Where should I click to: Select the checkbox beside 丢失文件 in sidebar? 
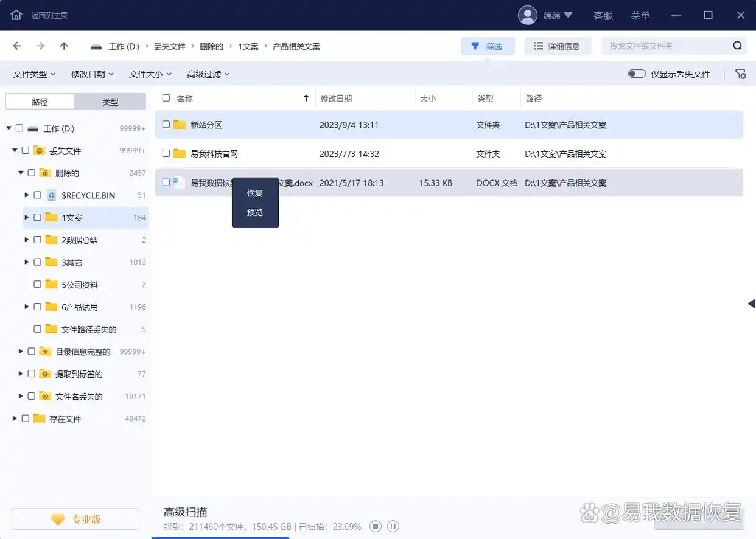click(x=27, y=150)
